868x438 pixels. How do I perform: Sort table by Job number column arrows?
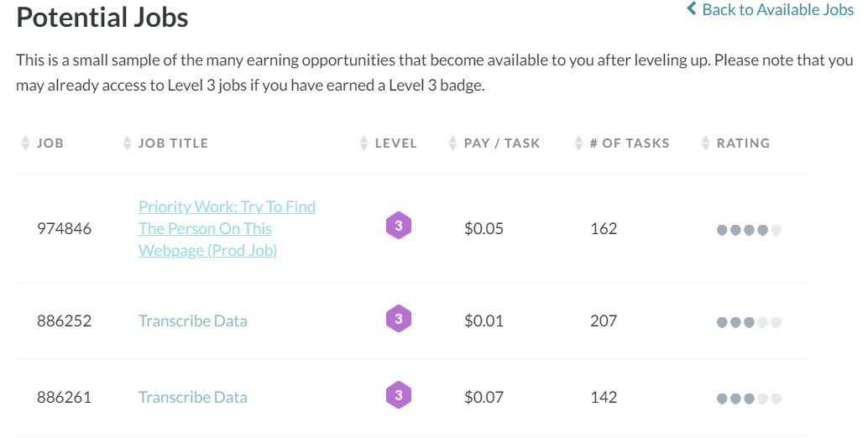25,143
